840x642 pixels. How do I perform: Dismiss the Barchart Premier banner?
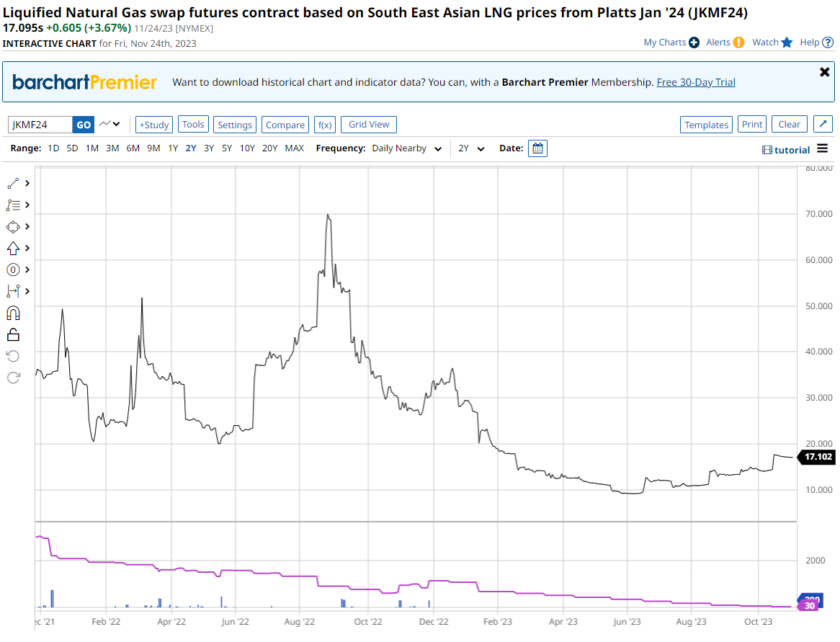[x=825, y=72]
